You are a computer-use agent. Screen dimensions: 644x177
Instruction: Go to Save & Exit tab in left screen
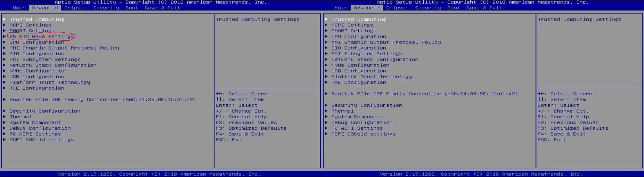point(162,8)
